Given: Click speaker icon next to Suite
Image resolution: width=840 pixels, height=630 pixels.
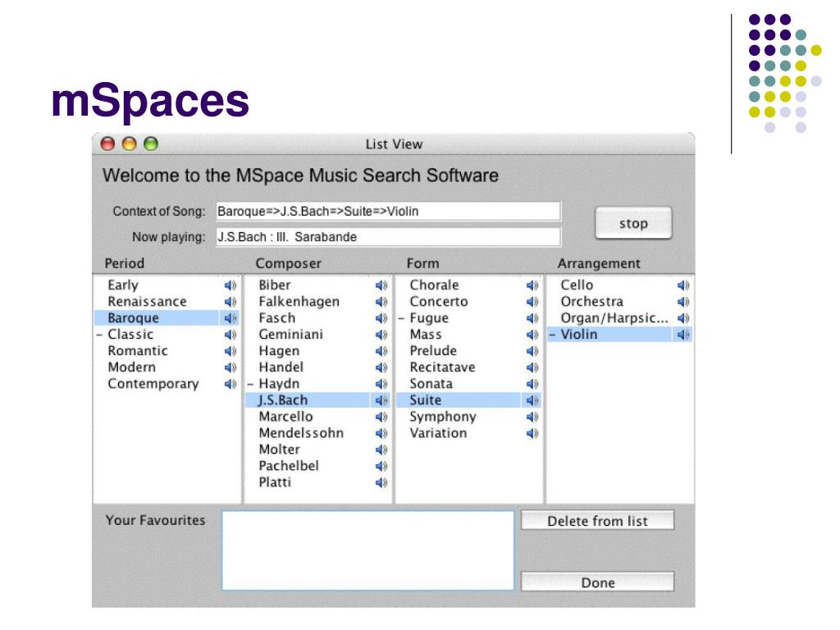Looking at the screenshot, I should click(532, 400).
